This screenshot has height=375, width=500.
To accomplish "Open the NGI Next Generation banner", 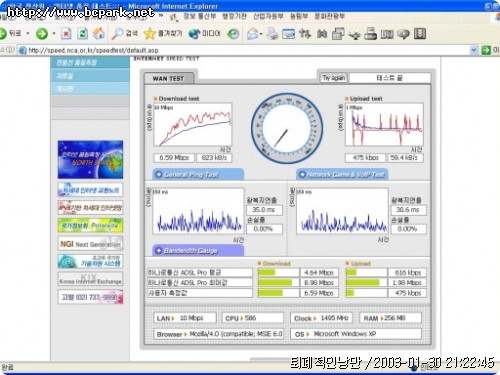I will 90,244.
